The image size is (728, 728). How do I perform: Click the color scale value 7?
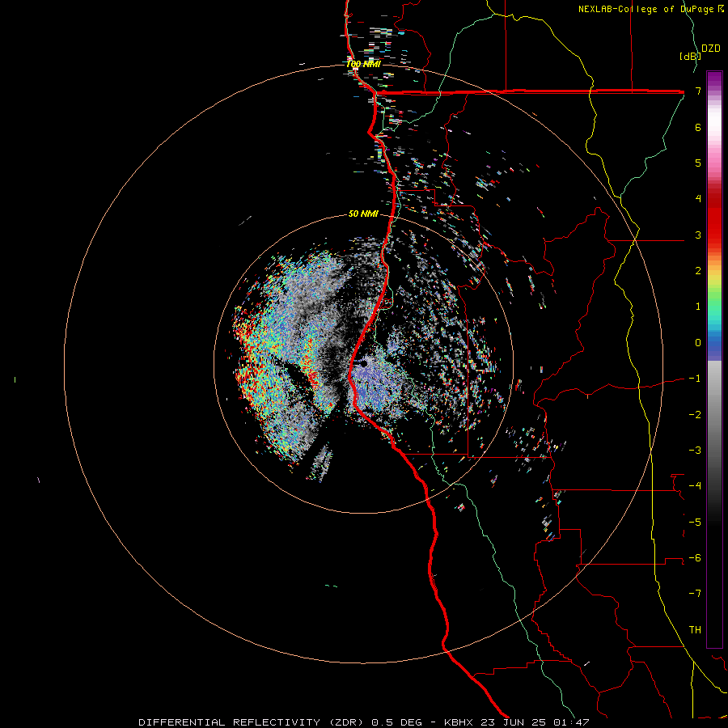(x=698, y=91)
